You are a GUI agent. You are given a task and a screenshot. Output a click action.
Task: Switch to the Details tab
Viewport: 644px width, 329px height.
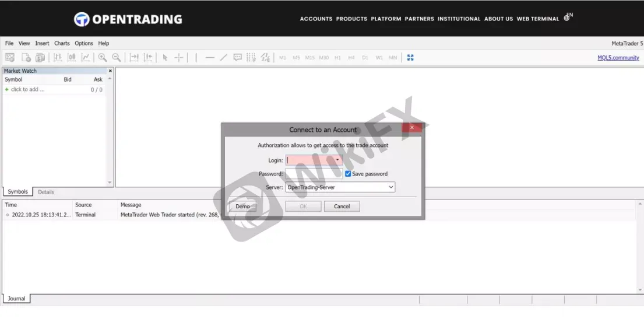[x=46, y=192]
